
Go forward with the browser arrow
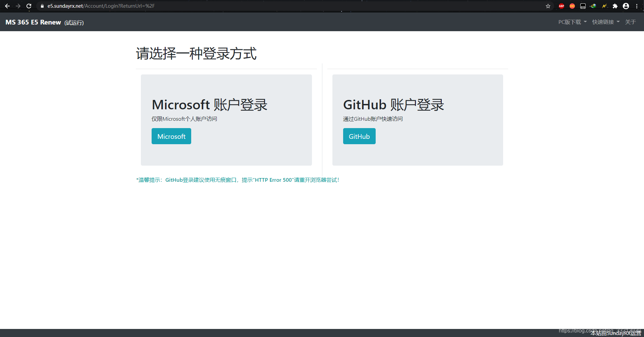point(18,6)
